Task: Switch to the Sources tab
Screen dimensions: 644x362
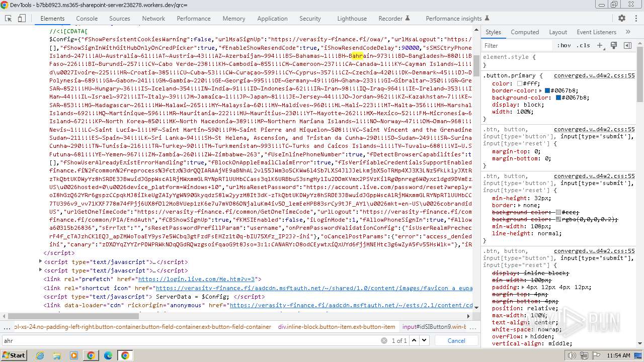Action: 120,18
